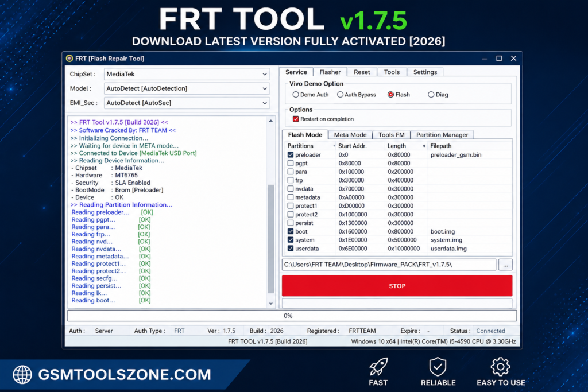
Task: Select the Meta Mode sub-tab
Action: [350, 134]
